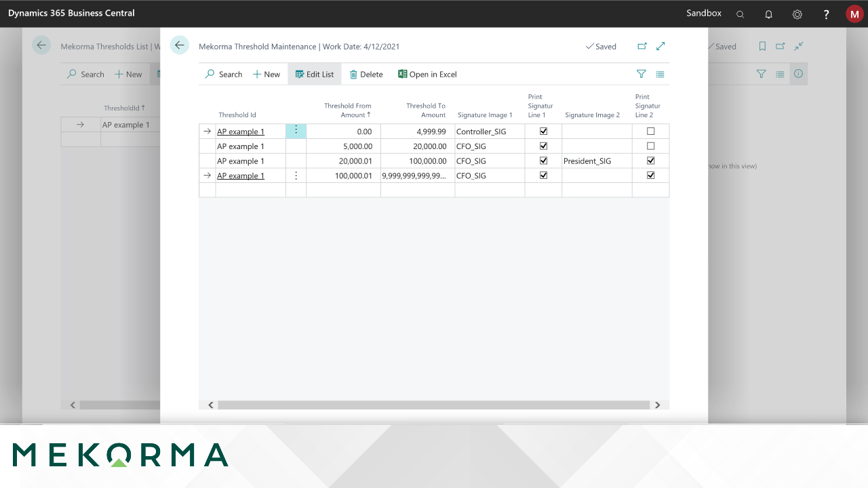The image size is (868, 488).
Task: Click Search in Thresholds List window
Action: (85, 75)
